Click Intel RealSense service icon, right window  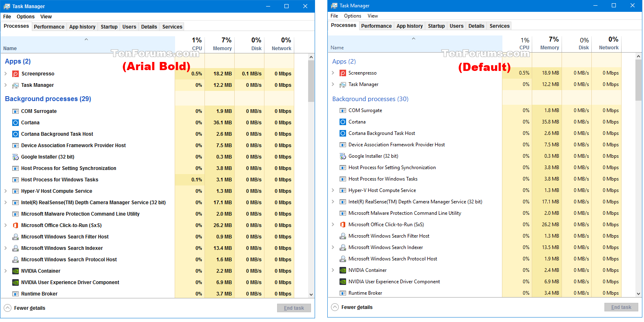(x=343, y=202)
